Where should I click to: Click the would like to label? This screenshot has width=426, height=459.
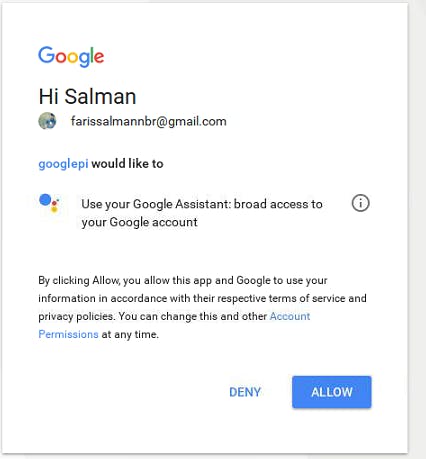point(127,164)
